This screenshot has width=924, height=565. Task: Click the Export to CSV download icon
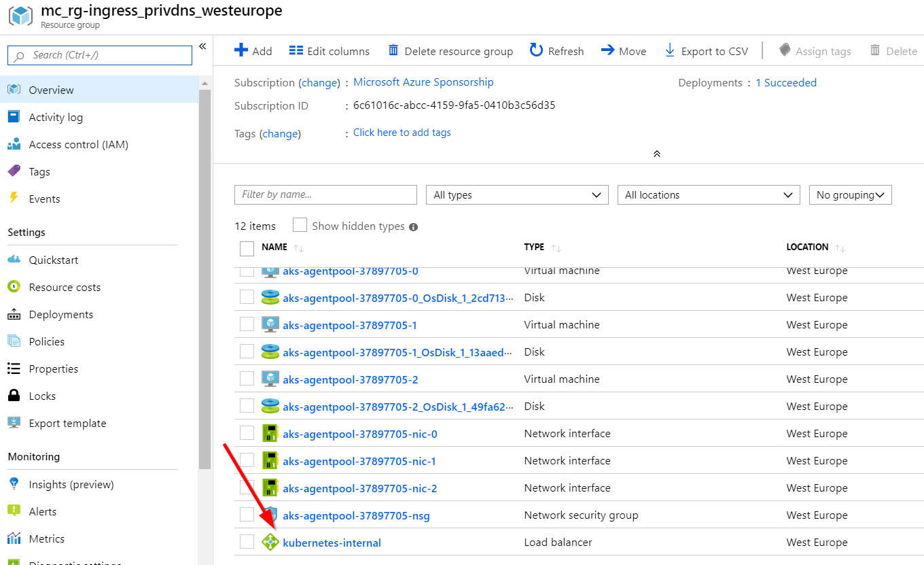click(x=670, y=50)
